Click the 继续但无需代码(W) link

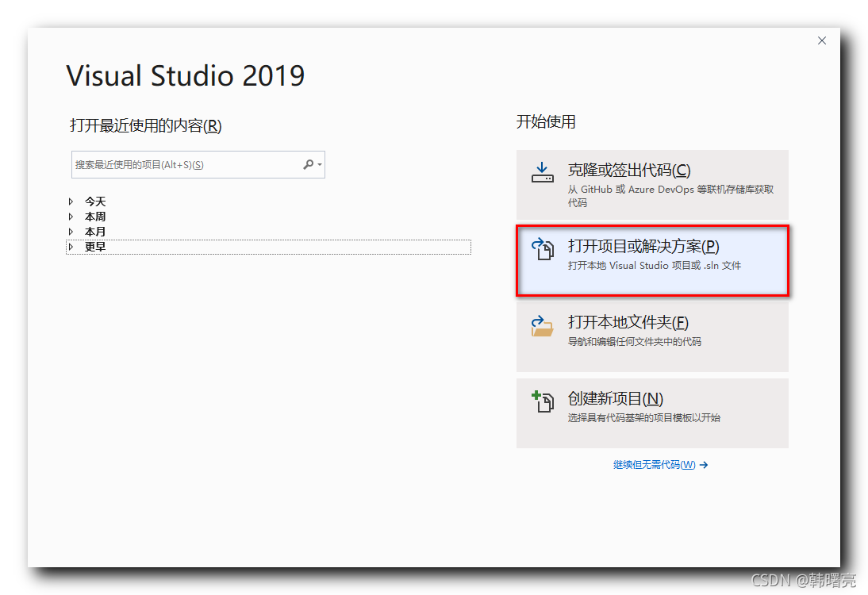coord(655,465)
